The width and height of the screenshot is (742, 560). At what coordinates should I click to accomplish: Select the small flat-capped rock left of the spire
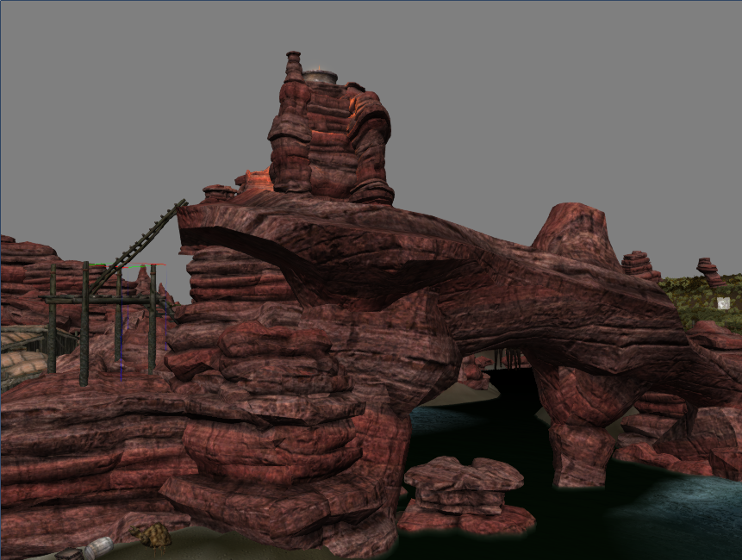tap(219, 192)
